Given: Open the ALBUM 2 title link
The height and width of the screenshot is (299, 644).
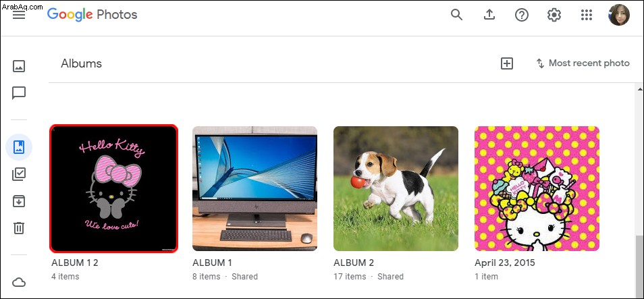Looking at the screenshot, I should [x=354, y=263].
